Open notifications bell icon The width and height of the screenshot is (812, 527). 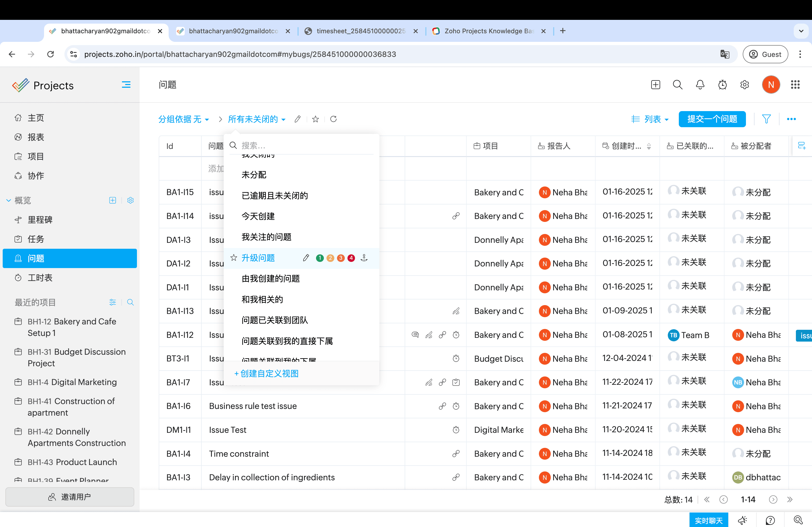[x=700, y=85]
